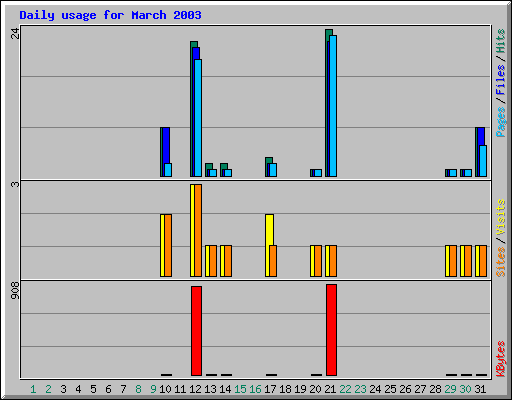Image resolution: width=512 pixels, height=400 pixels.
Task: Click day label "1" on the x-axis
Action: (x=33, y=389)
